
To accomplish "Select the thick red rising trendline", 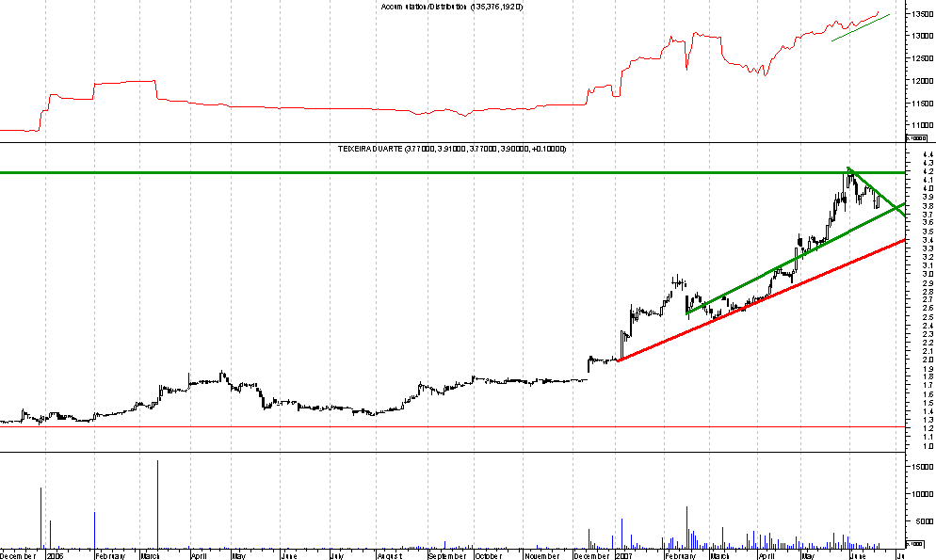I will 761,300.
